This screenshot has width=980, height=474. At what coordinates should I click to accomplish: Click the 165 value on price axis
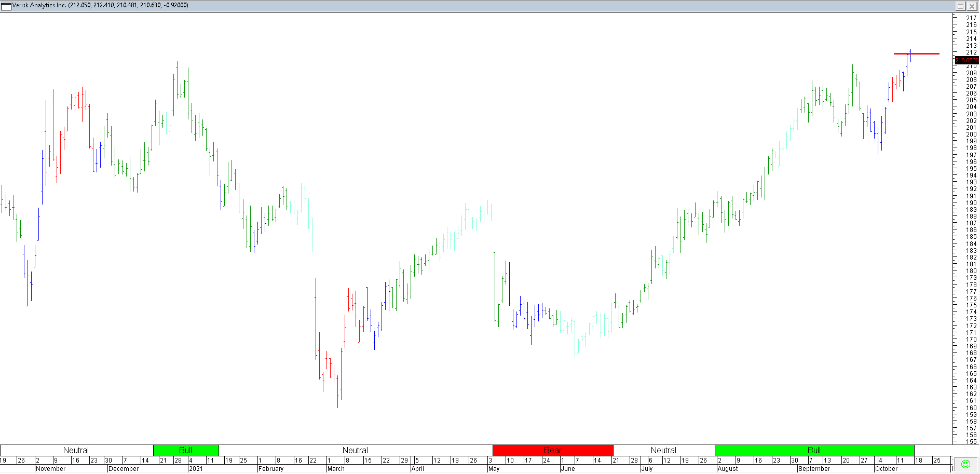971,374
